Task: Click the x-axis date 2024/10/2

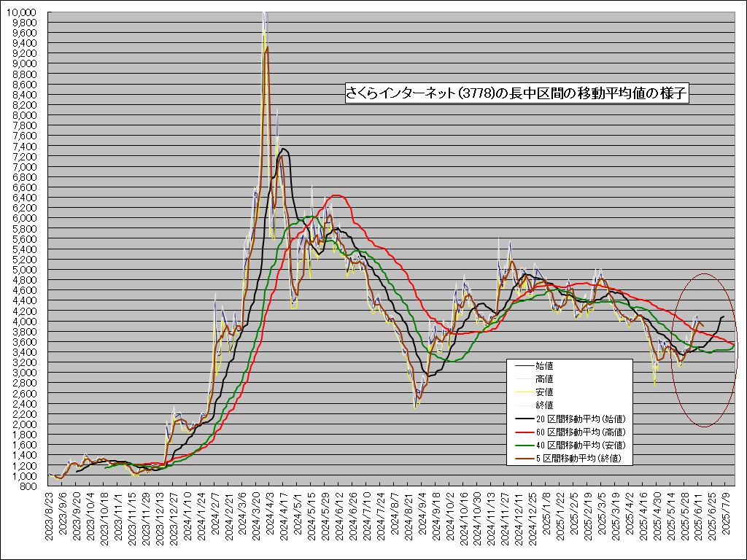Action: [449, 518]
